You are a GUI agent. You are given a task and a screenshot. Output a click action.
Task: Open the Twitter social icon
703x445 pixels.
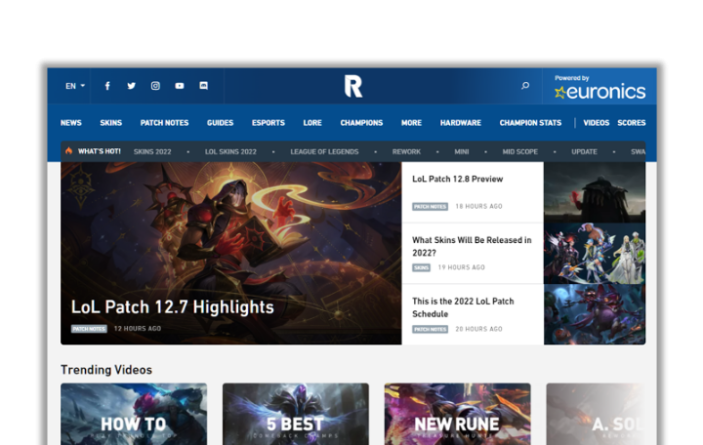coord(131,86)
